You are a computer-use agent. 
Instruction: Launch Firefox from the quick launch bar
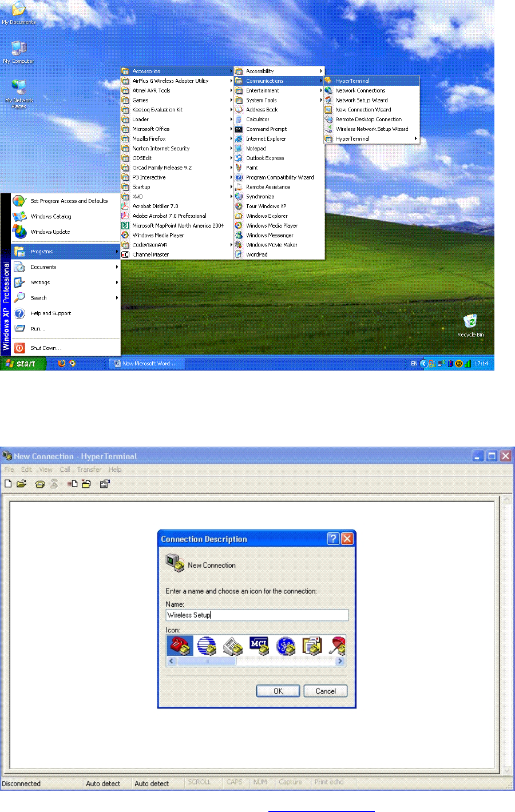pyautogui.click(x=62, y=363)
